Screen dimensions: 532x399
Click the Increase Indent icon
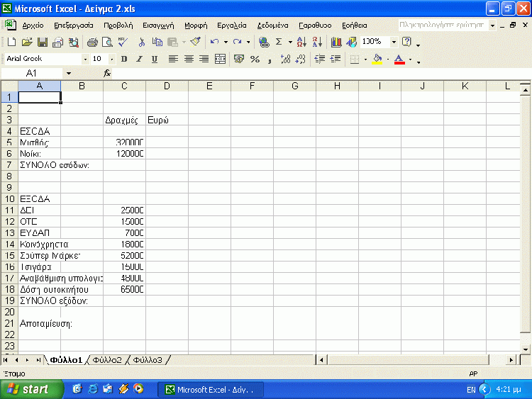click(336, 60)
